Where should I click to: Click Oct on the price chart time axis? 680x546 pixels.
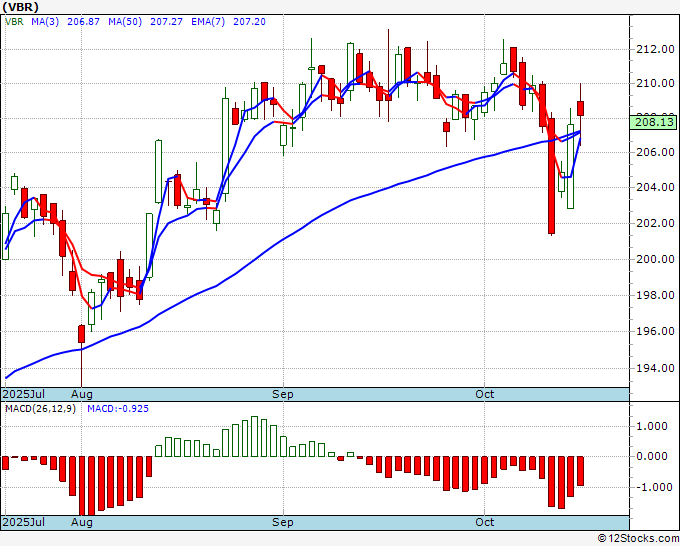484,394
